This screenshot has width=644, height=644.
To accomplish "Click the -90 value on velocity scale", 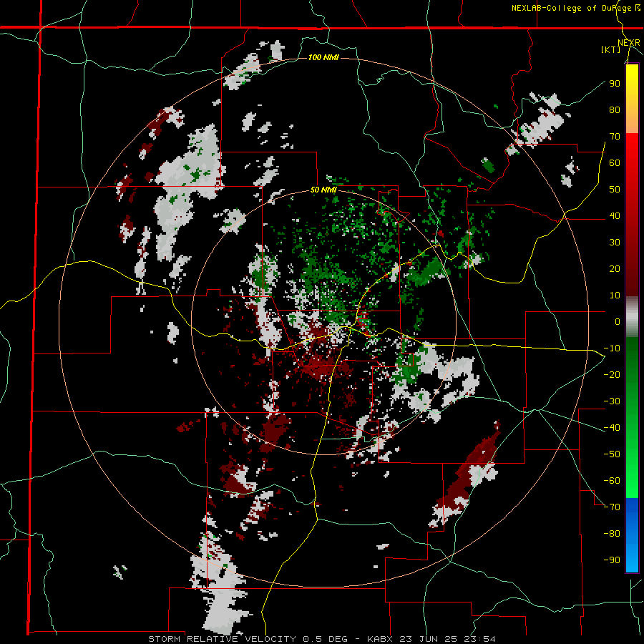I will 612,560.
